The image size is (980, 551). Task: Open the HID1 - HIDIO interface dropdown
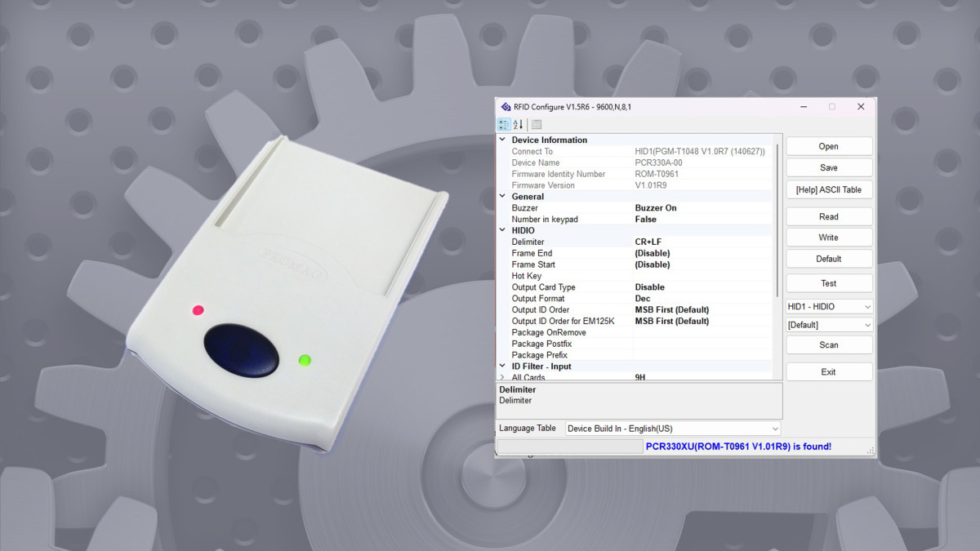tap(829, 307)
